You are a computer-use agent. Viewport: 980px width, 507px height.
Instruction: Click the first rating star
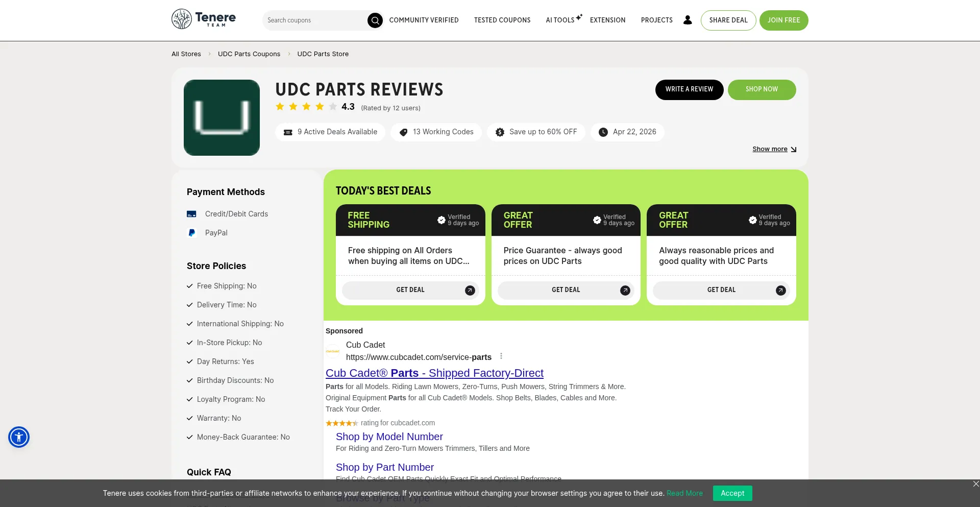[280, 107]
